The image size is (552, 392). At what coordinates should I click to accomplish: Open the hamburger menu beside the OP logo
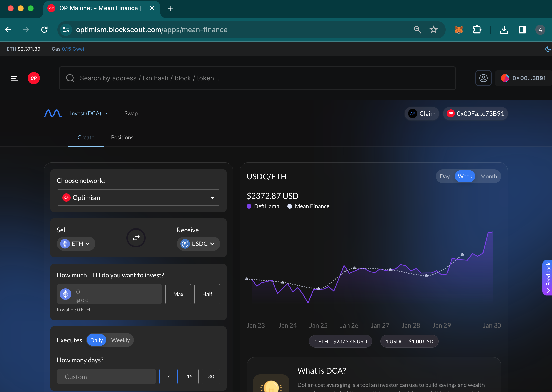14,78
